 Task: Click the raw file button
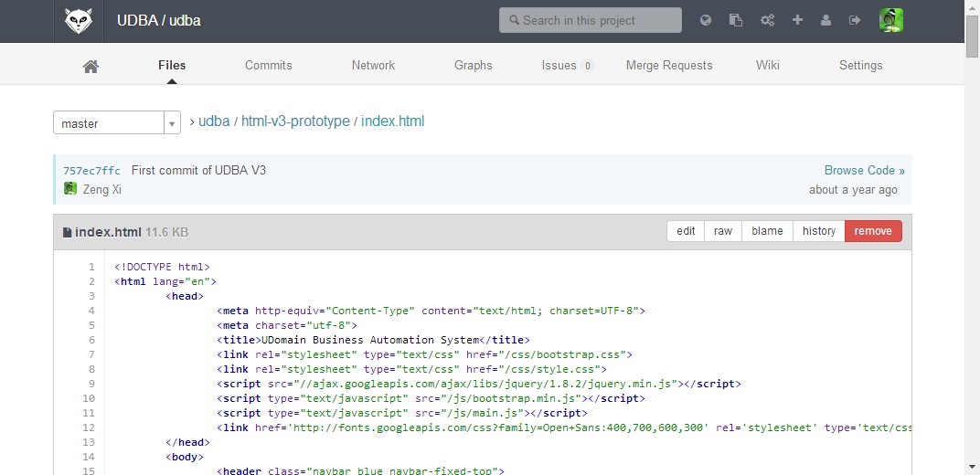[x=722, y=231]
